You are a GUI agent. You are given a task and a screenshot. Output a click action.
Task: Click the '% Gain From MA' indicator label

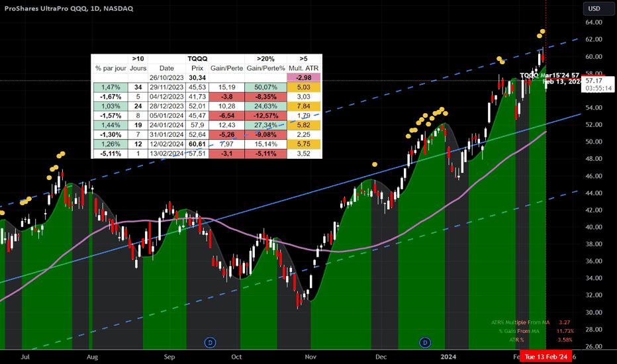pos(518,331)
